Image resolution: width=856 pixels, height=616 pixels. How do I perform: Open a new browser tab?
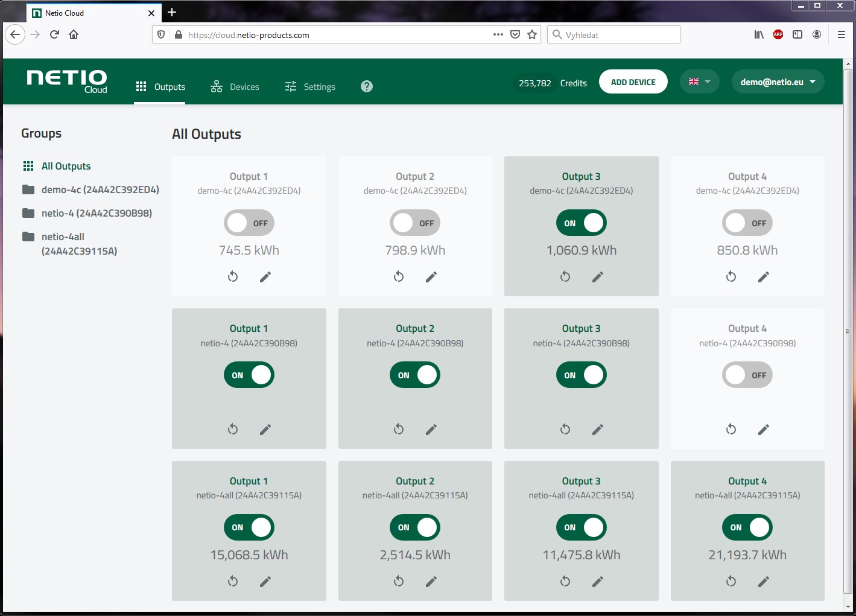click(172, 12)
